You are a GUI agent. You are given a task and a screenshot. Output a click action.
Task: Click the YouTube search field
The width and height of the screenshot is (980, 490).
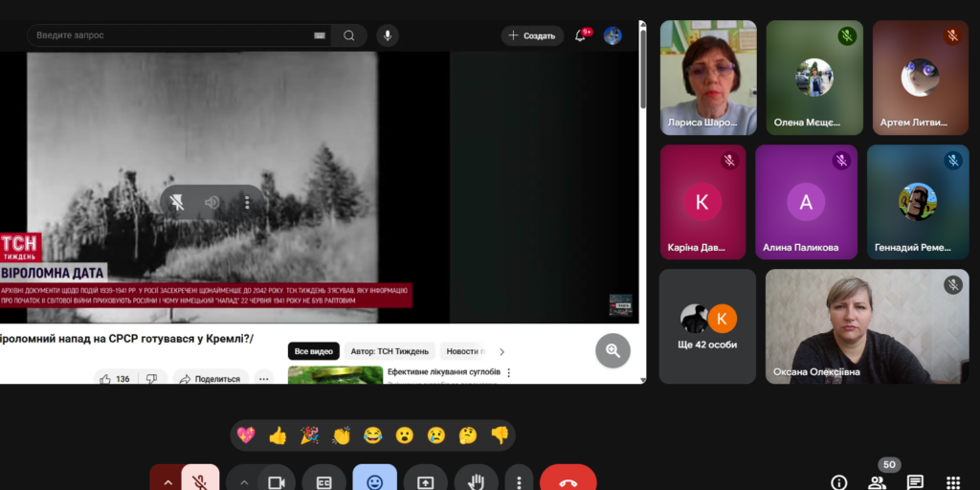(172, 35)
